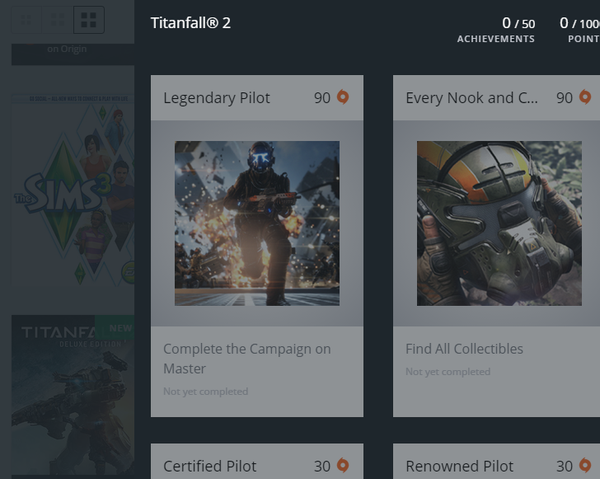
Task: Click Origin points icon on Renowned Pilot card
Action: pyautogui.click(x=585, y=466)
